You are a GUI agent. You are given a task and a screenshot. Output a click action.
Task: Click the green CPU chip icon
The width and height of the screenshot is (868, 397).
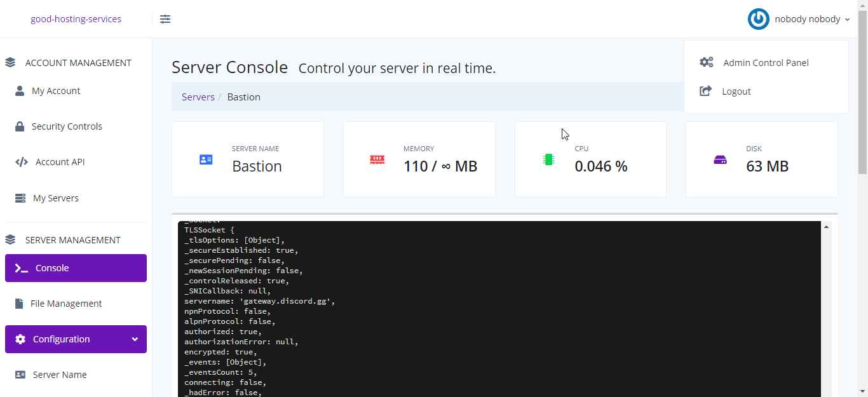pos(548,159)
